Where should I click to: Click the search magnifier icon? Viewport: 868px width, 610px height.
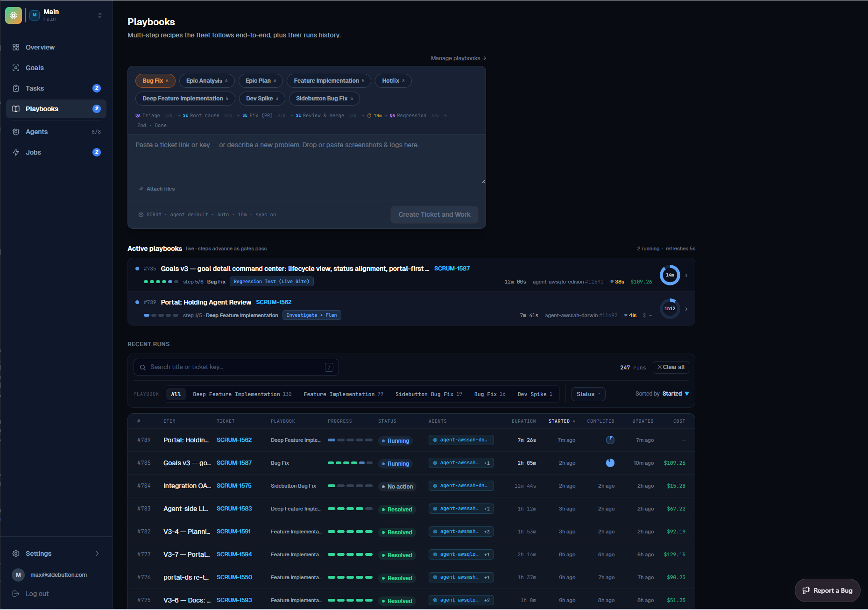coord(143,368)
